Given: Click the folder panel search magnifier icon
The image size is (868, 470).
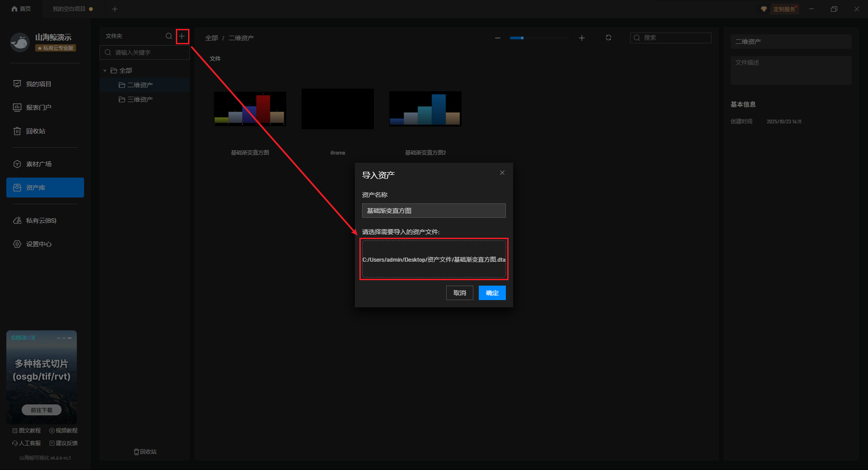Looking at the screenshot, I should [169, 36].
